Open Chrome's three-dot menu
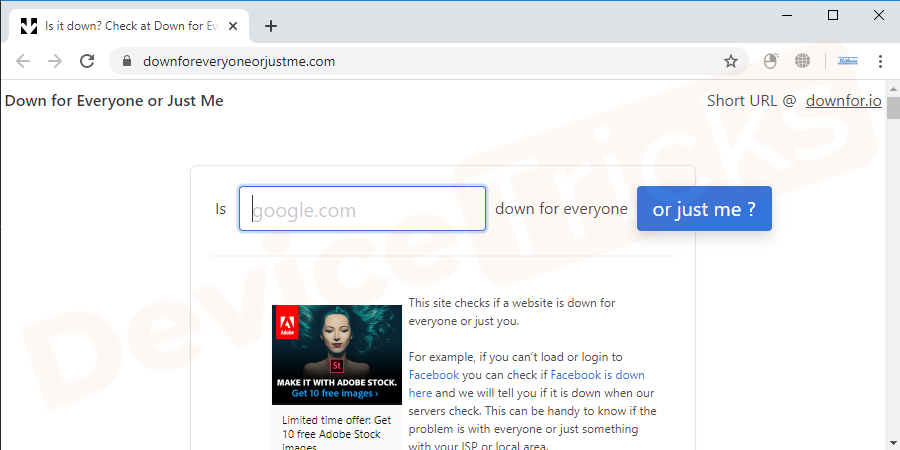 coord(880,61)
